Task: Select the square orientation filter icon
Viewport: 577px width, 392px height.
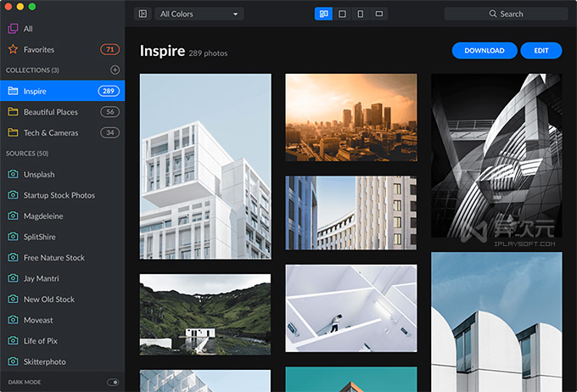Action: (342, 14)
